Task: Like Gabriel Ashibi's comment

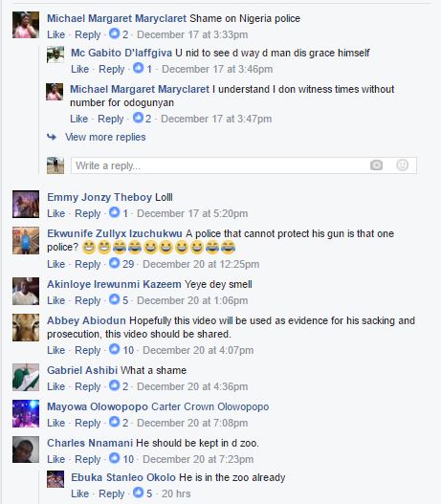Action: point(55,386)
